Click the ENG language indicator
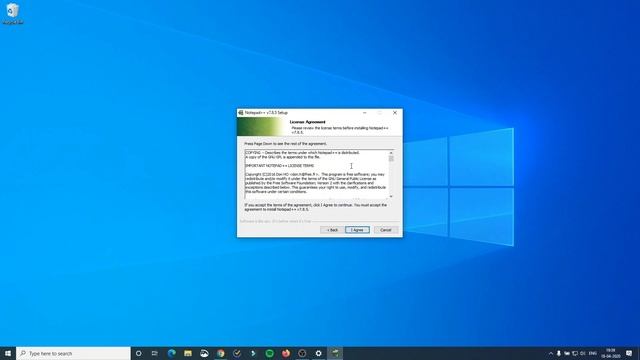Viewport: 640px width, 360px height. tap(593, 353)
